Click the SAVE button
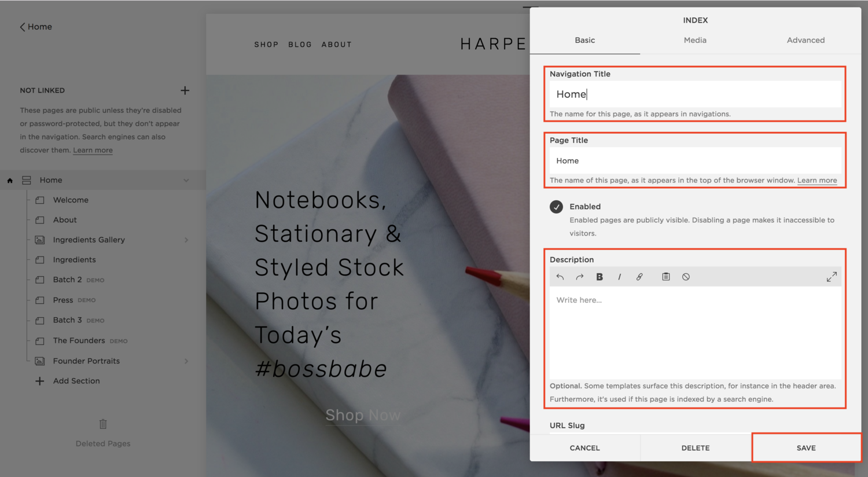 tap(806, 447)
